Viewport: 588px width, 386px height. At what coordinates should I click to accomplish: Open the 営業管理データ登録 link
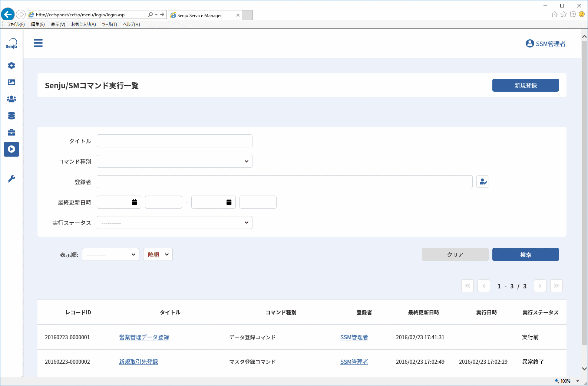(x=144, y=337)
